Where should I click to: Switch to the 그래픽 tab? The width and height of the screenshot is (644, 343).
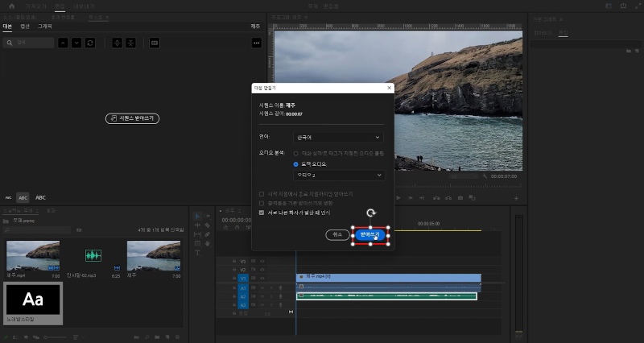point(45,27)
